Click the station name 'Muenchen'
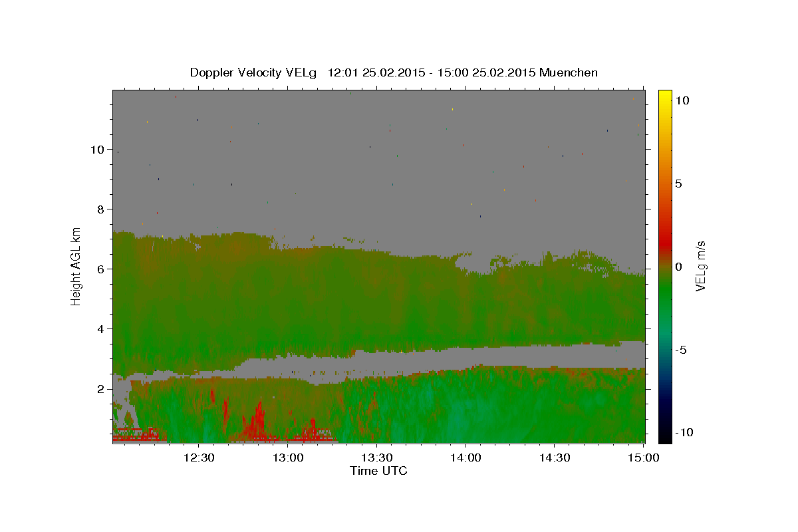The width and height of the screenshot is (798, 532). 569,72
